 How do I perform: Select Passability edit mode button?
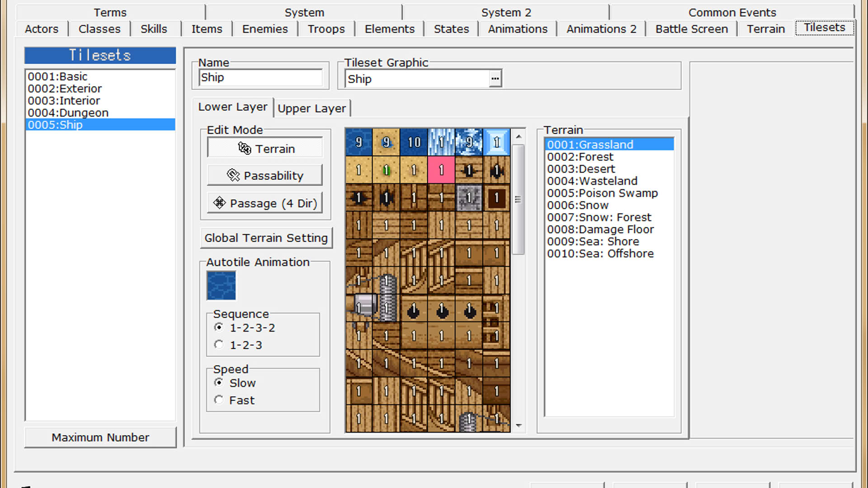click(x=265, y=175)
